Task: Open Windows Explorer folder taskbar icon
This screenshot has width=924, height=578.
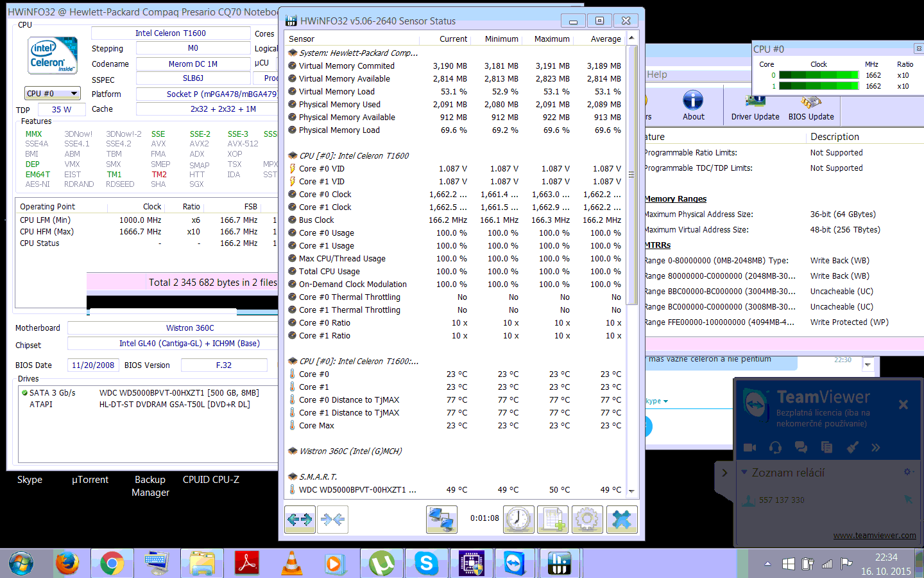Action: tap(202, 564)
